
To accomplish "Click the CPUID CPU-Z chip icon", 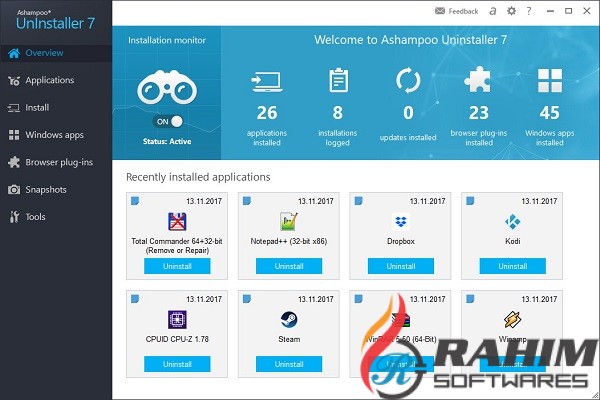I will (x=177, y=320).
